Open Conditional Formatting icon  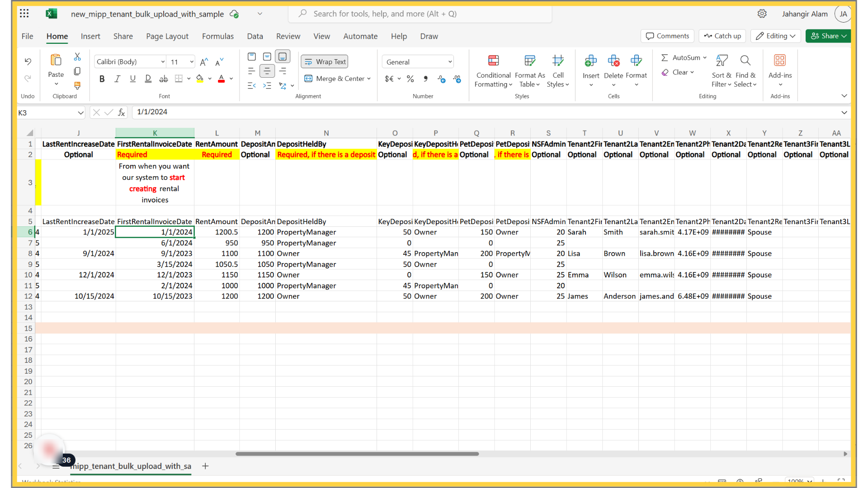click(493, 61)
